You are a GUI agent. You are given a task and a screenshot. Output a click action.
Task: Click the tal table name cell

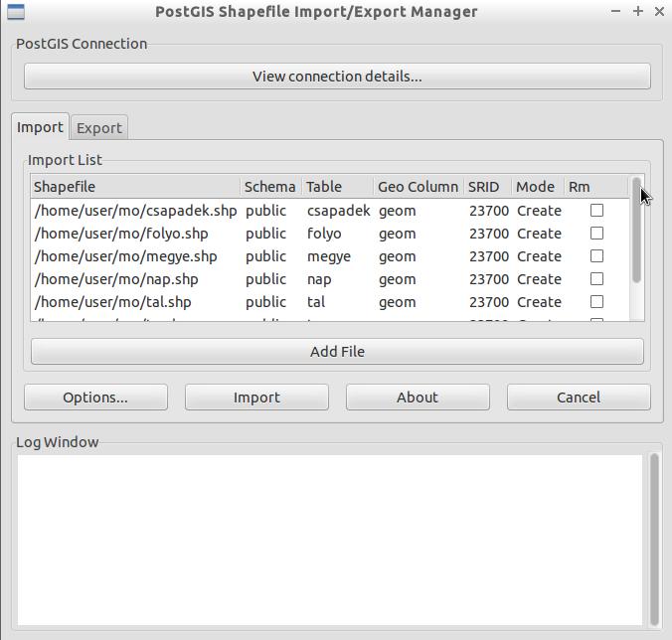(316, 301)
